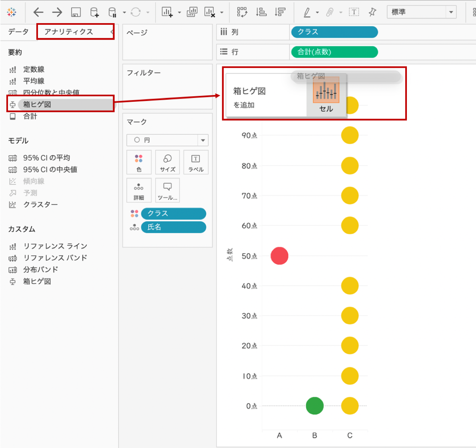This screenshot has height=448, width=476.
Task: Click the show mark labels T icon
Action: [354, 12]
